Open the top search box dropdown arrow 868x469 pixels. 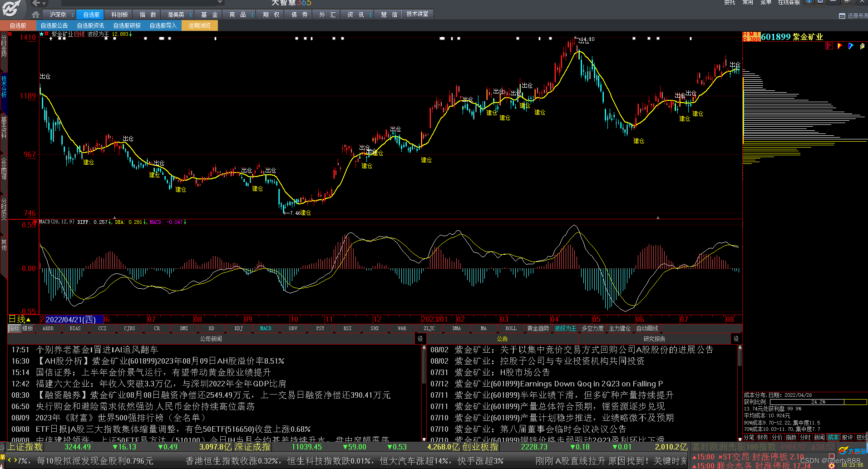[x=220, y=2]
